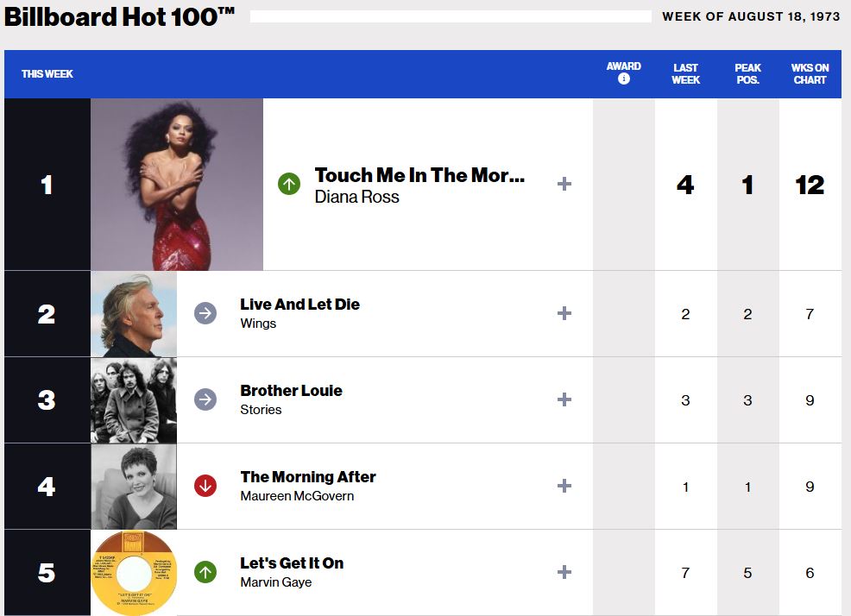The image size is (851, 616).
Task: Click the Marvin Gaye artist name
Action: click(276, 582)
